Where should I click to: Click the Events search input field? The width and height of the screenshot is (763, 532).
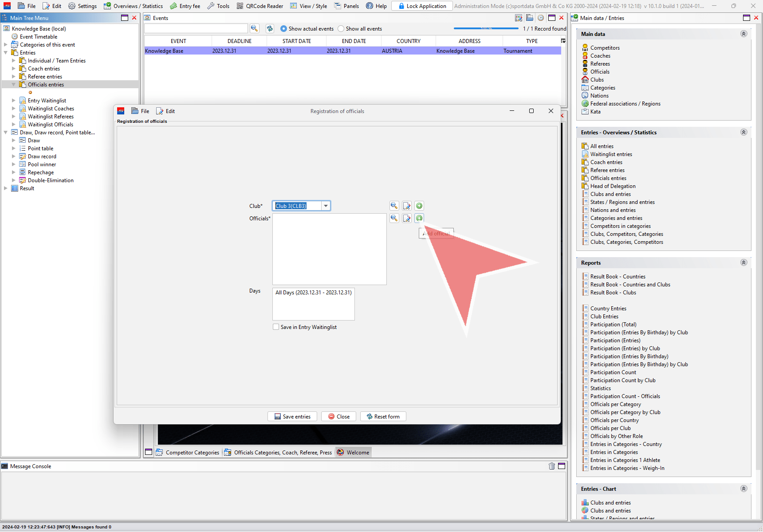pos(196,28)
